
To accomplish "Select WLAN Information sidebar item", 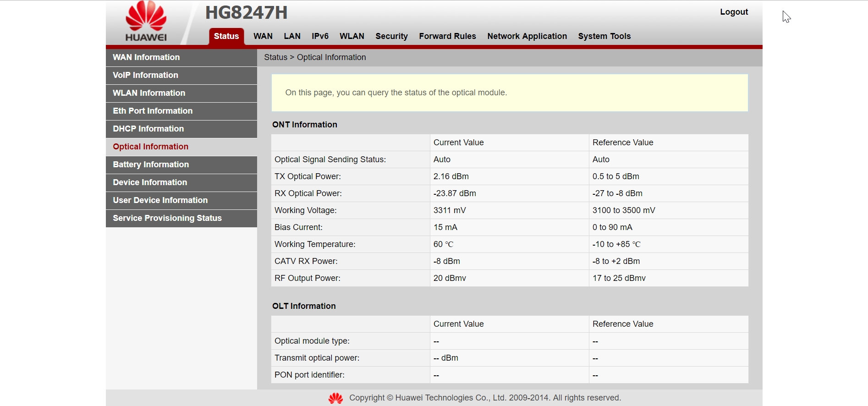I will 181,93.
